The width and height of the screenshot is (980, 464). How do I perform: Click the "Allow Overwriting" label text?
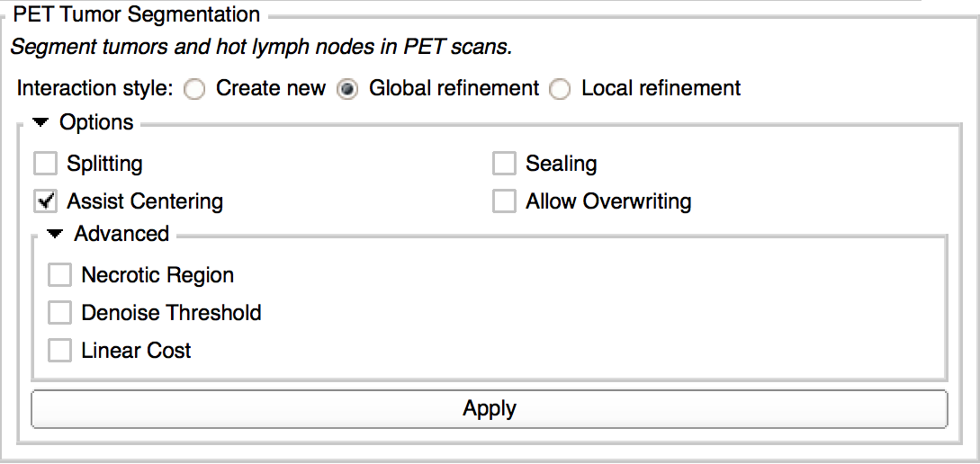pos(608,201)
